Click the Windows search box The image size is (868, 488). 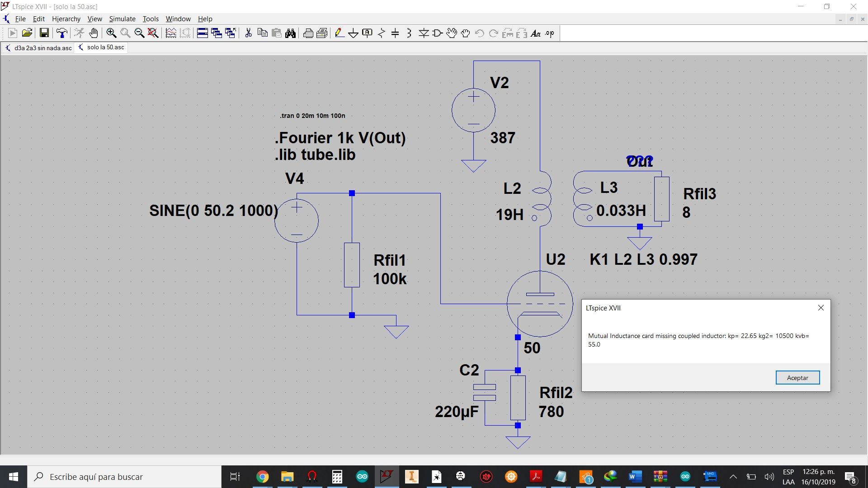tap(124, 477)
